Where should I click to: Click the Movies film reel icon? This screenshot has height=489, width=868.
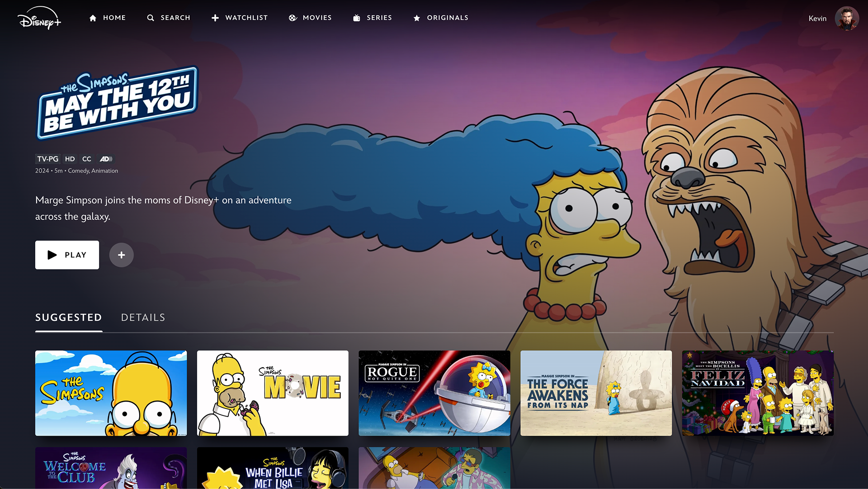coord(293,18)
